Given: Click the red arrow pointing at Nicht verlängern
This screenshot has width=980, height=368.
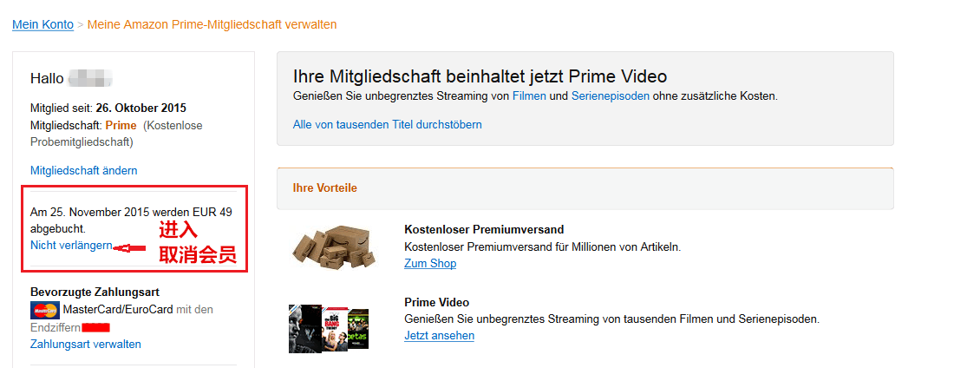Looking at the screenshot, I should 130,248.
